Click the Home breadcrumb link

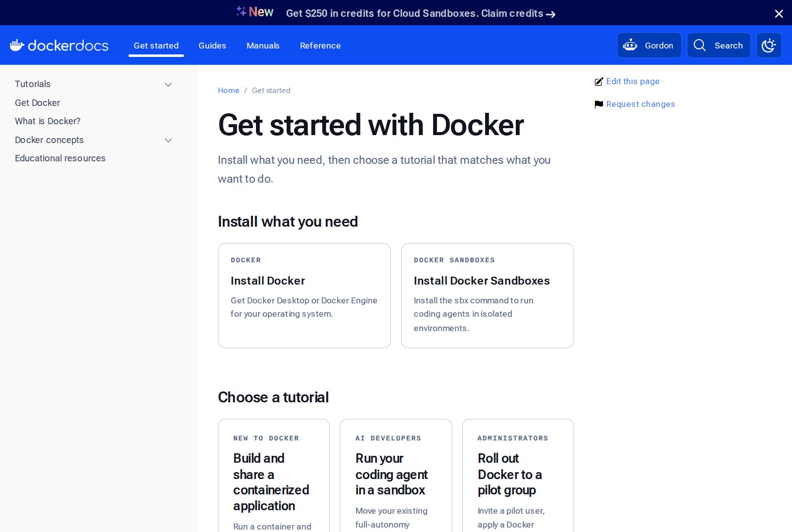coord(228,91)
